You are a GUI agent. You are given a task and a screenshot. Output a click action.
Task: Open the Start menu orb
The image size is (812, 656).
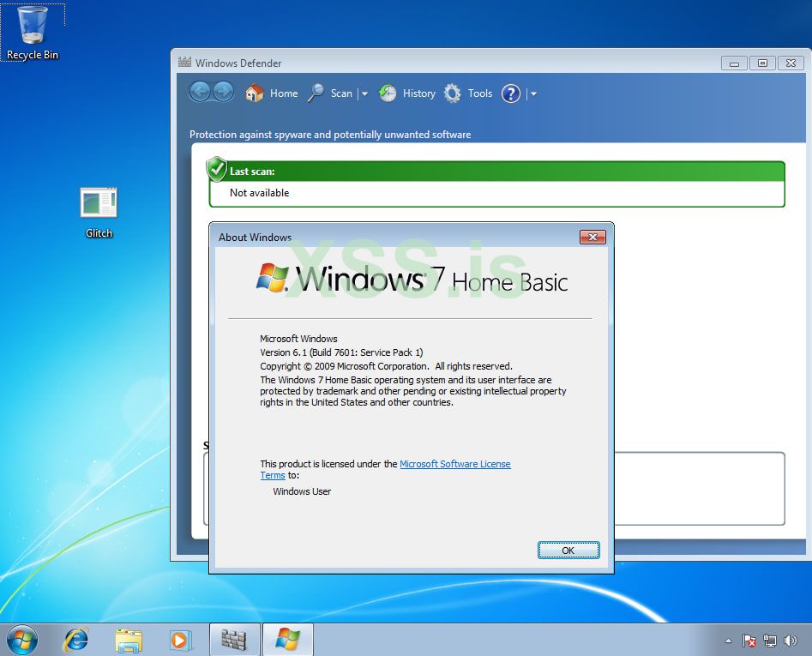[21, 640]
